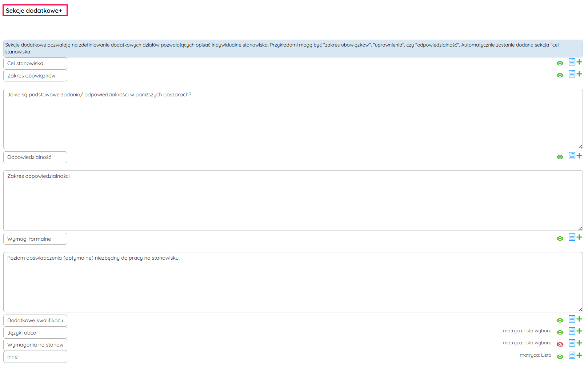Viewport: 588px width, 368px height.
Task: Click the document-plus icon for Wymogi formalne
Action: (575, 237)
